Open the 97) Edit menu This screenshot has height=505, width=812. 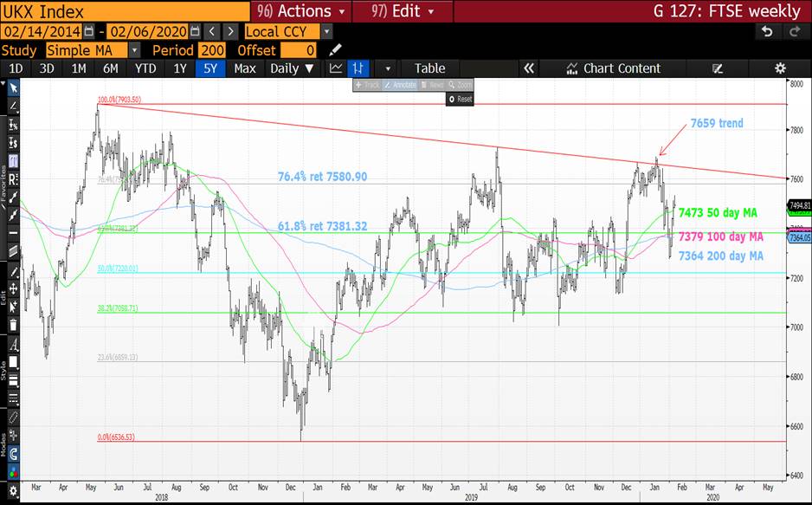403,11
